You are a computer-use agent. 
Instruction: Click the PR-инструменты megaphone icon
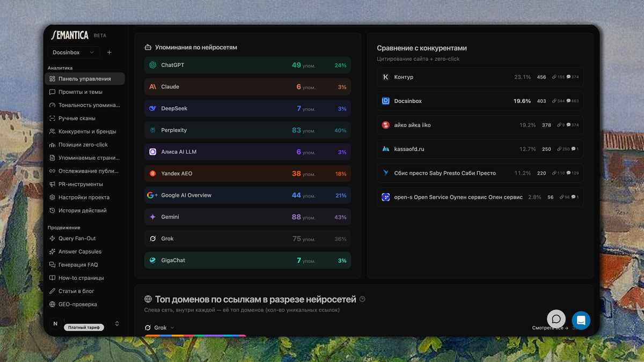coord(52,184)
